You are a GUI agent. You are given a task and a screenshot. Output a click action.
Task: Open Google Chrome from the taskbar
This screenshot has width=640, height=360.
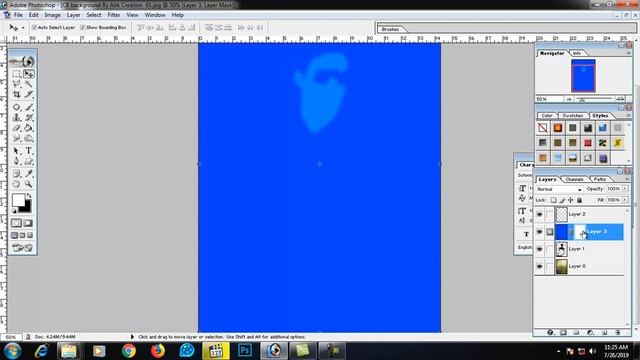pos(129,351)
